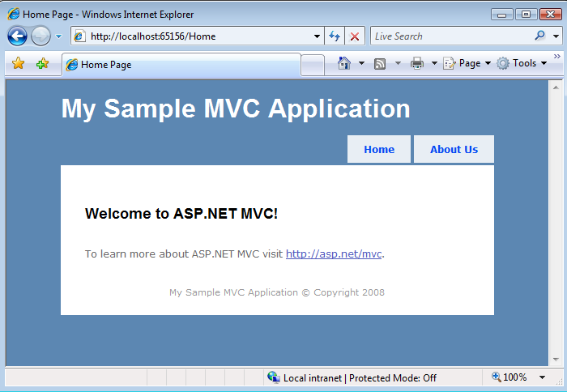Screen dimensions: 567x392
Task: Show more toolbar items via chevron
Action: 557,56
